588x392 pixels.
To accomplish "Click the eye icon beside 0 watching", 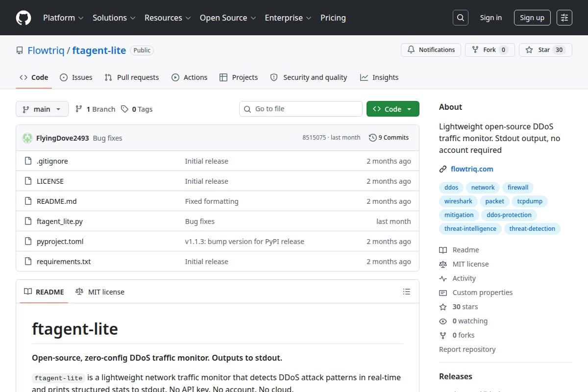I will [x=443, y=321].
